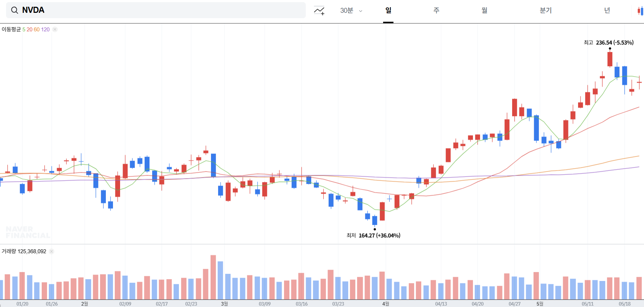Select the purple 120-day moving average value
Image resolution: width=644 pixels, height=307 pixels.
coord(45,30)
